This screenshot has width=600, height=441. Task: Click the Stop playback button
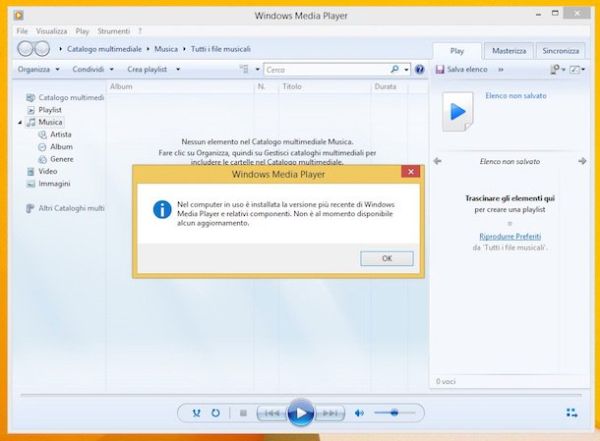pos(243,412)
